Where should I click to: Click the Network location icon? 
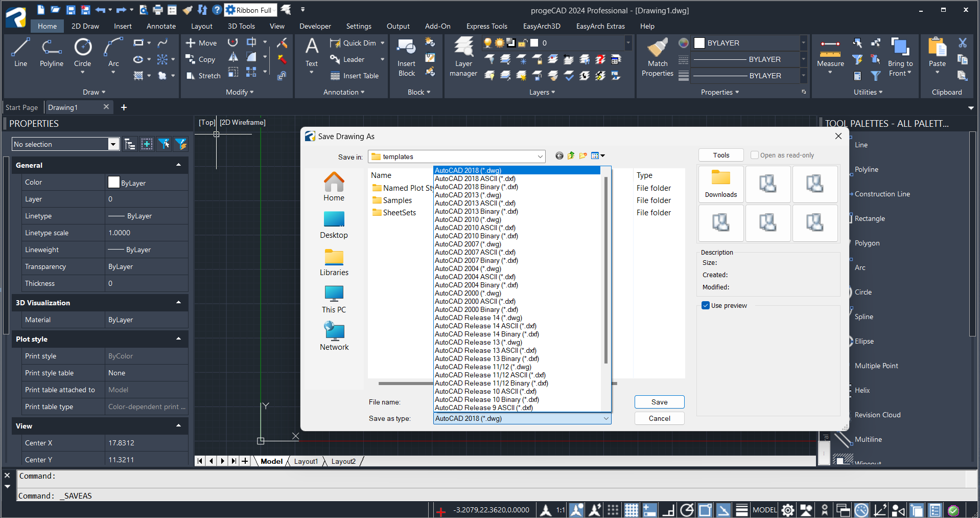point(334,336)
